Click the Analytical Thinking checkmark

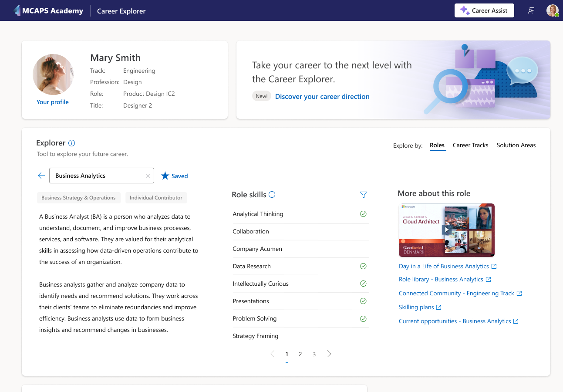[x=363, y=214]
